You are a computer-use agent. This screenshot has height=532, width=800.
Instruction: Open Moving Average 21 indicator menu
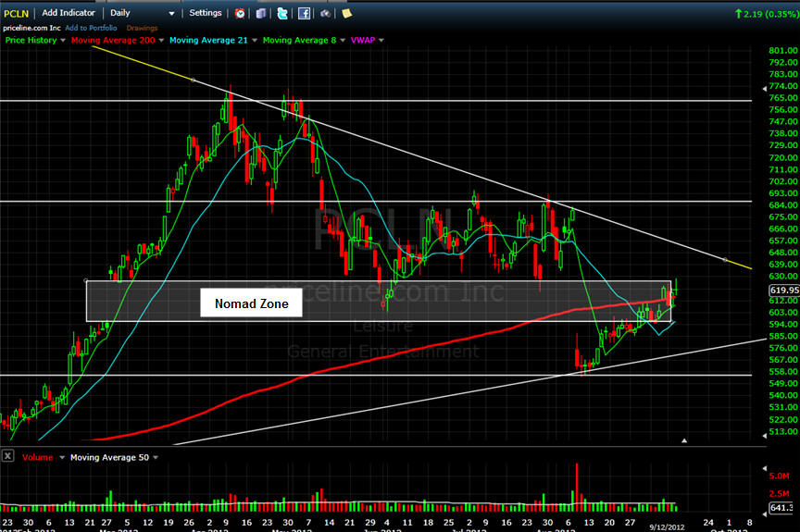256,41
